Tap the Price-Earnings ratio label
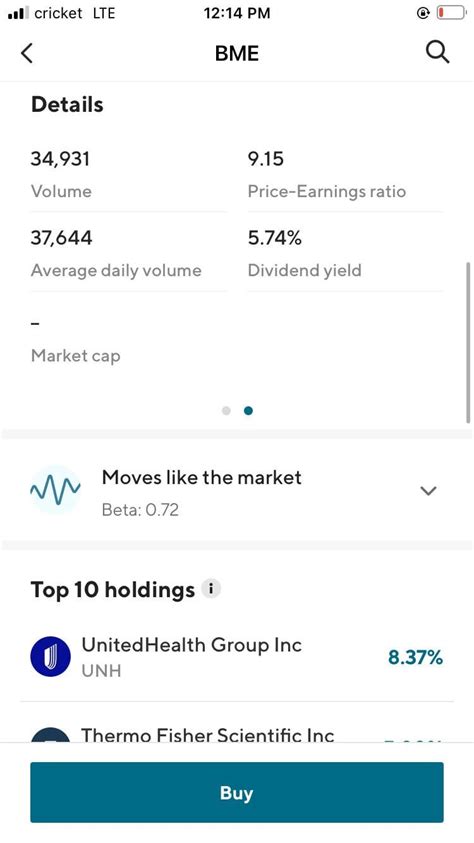Image resolution: width=474 pixels, height=843 pixels. coord(327,191)
